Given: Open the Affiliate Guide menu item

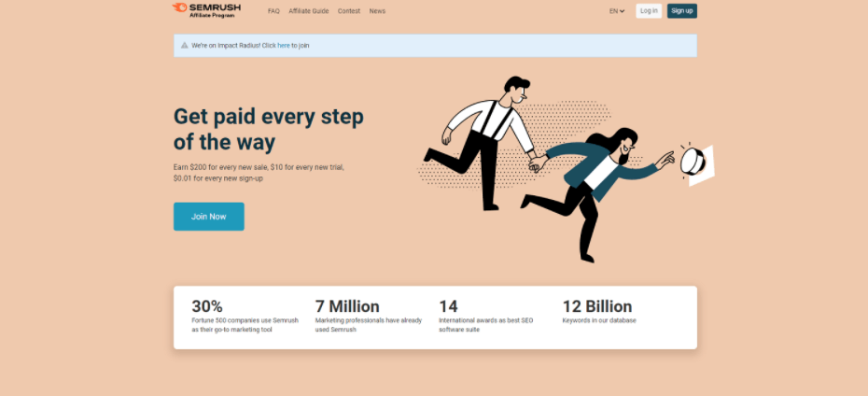Looking at the screenshot, I should [308, 11].
